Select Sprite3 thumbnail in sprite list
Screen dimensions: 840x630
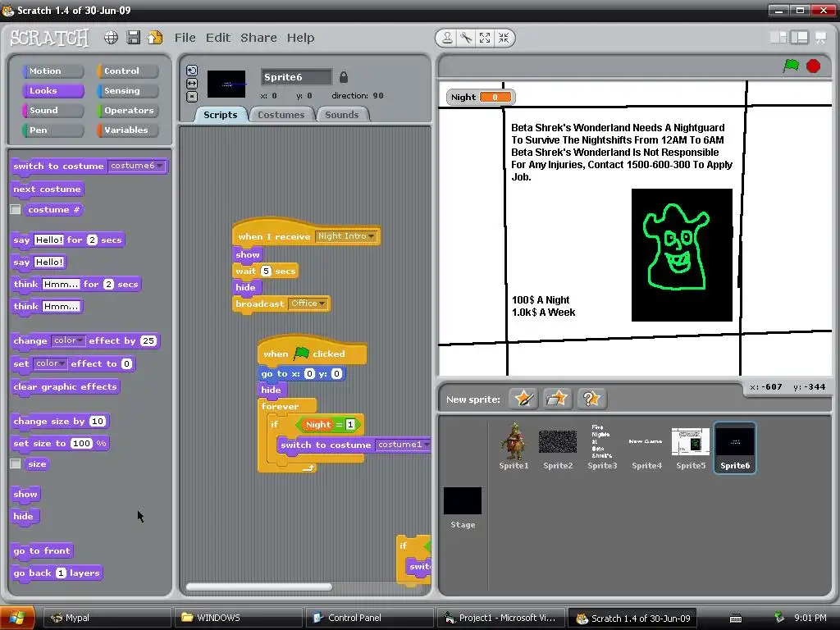coord(602,446)
